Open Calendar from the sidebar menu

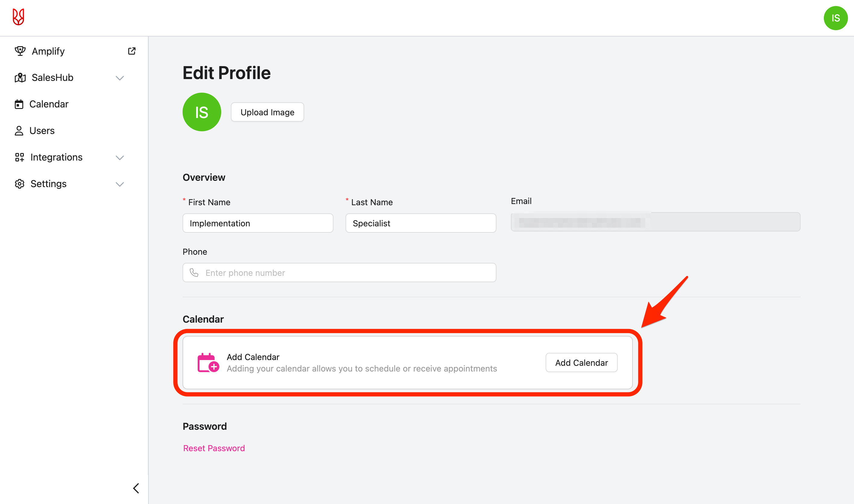[49, 104]
